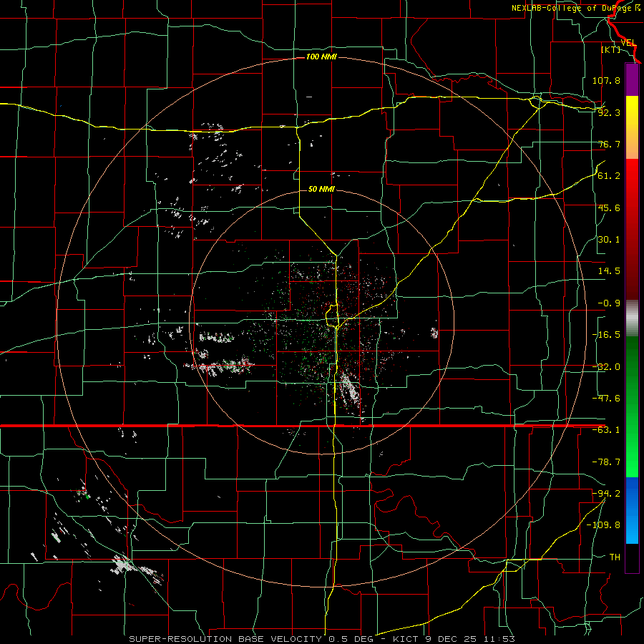Image resolution: width=644 pixels, height=644 pixels.
Task: Click the 30.1 legend value
Action: (x=609, y=240)
